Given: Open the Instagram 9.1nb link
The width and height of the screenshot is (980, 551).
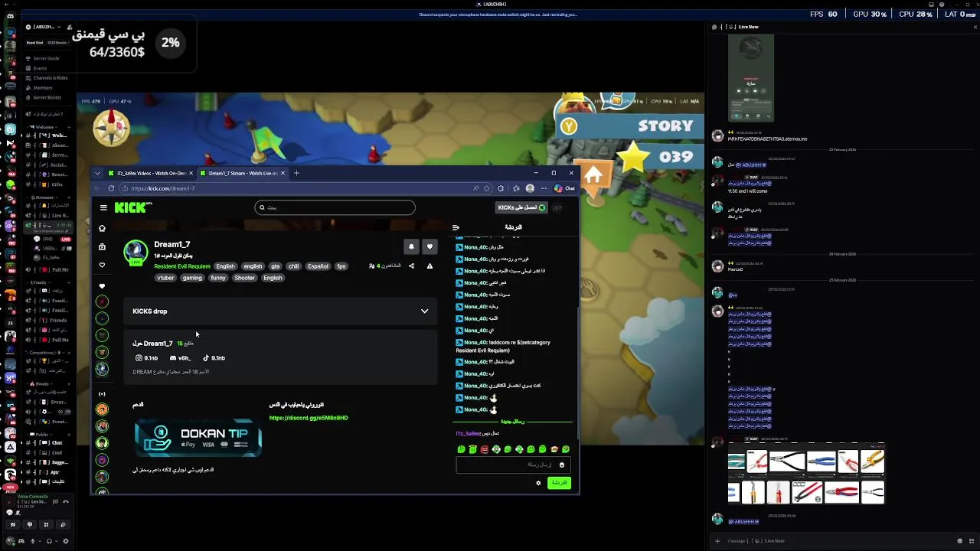Looking at the screenshot, I should pyautogui.click(x=146, y=358).
